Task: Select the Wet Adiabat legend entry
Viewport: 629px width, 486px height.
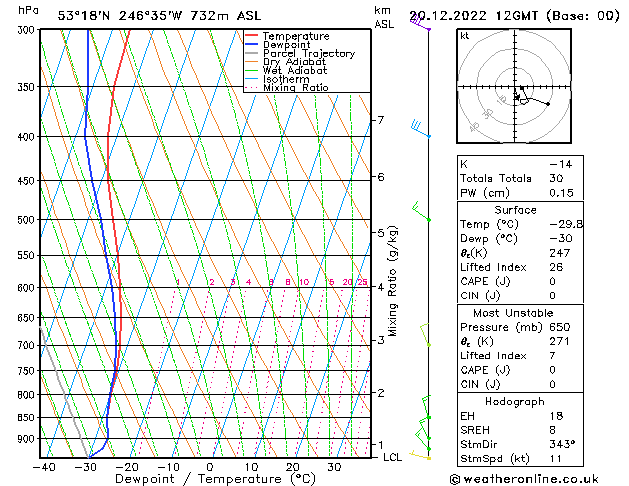Action: click(294, 70)
